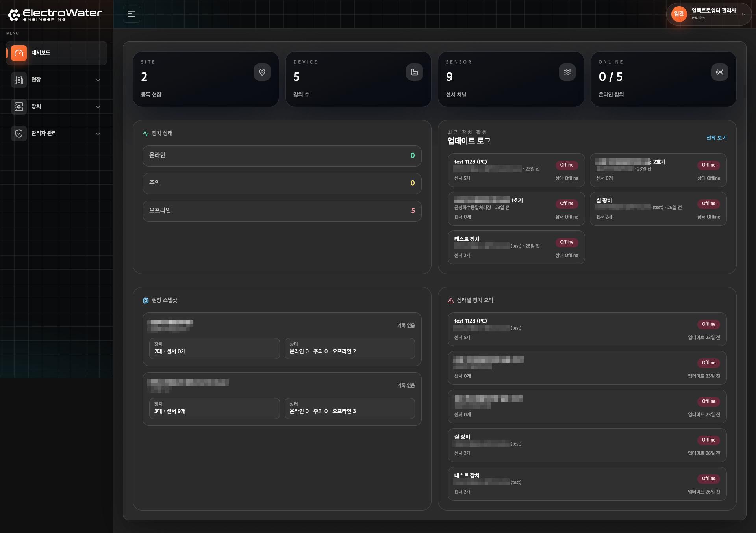The height and width of the screenshot is (533, 756).
Task: Expand the 장치 menu chevron
Action: (98, 107)
